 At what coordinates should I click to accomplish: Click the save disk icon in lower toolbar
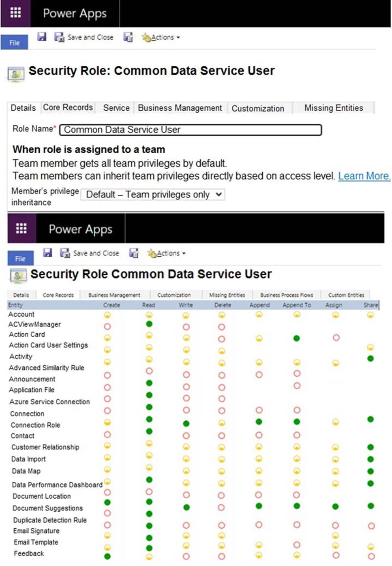[x=47, y=253]
